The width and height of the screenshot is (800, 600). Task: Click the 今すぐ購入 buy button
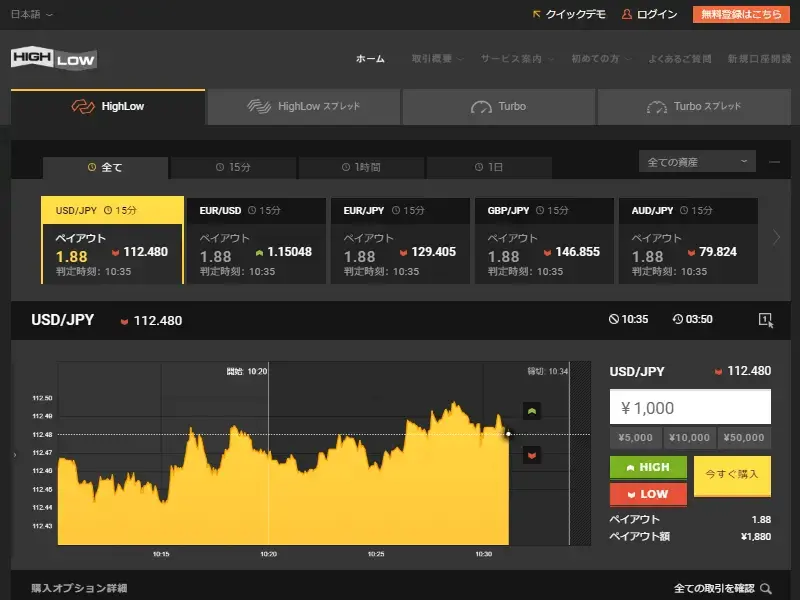(x=732, y=474)
